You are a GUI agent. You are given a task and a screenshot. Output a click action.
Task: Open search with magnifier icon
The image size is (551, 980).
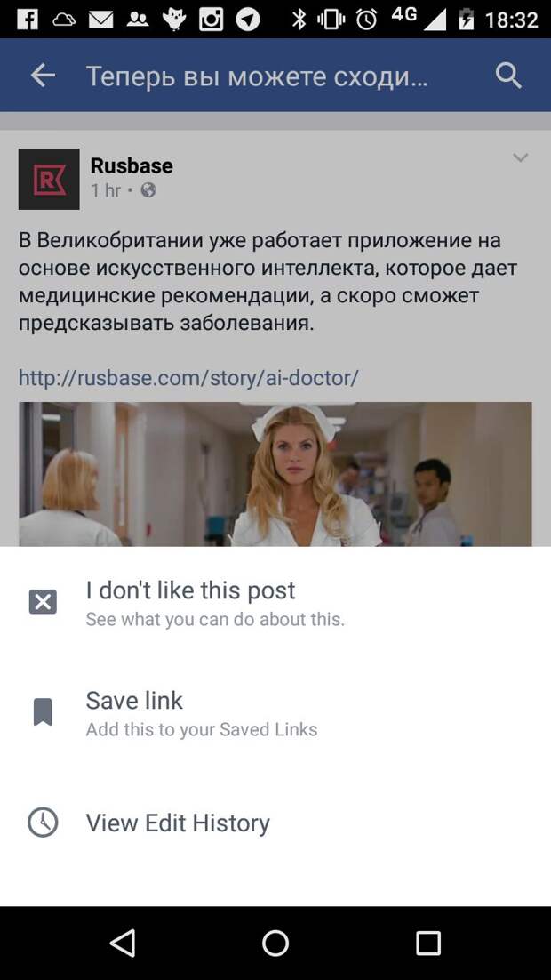click(x=508, y=76)
